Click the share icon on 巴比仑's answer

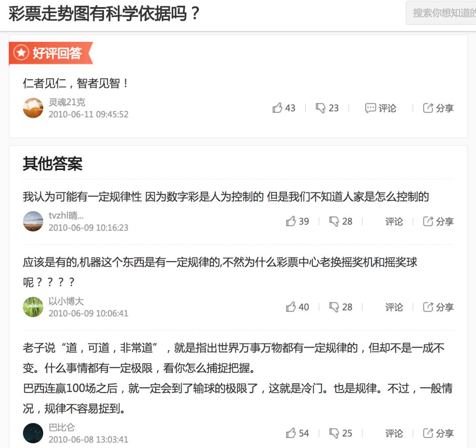tap(427, 433)
